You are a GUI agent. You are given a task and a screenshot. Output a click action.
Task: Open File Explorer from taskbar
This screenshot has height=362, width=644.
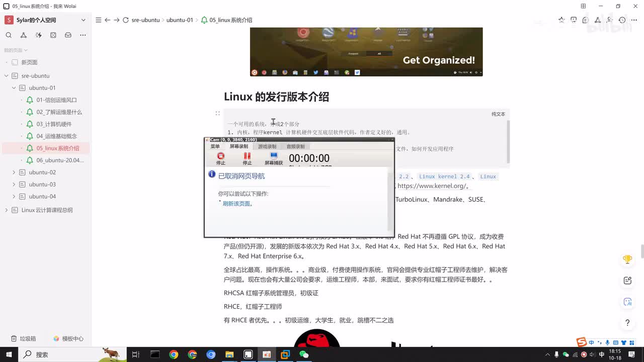(x=229, y=354)
